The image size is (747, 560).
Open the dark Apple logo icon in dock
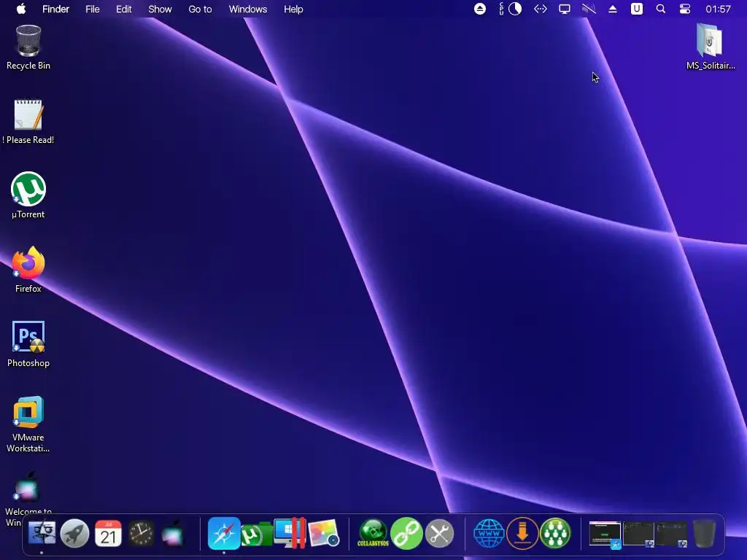pyautogui.click(x=172, y=532)
